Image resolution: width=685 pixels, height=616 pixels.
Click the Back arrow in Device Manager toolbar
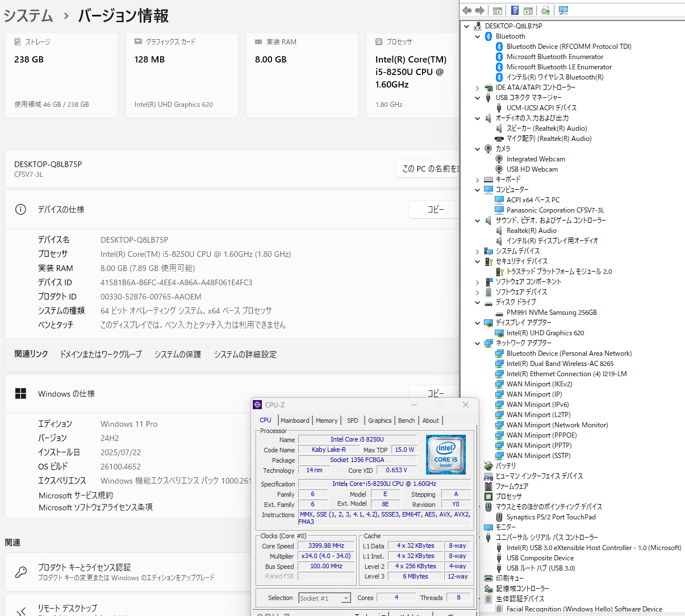pos(467,10)
